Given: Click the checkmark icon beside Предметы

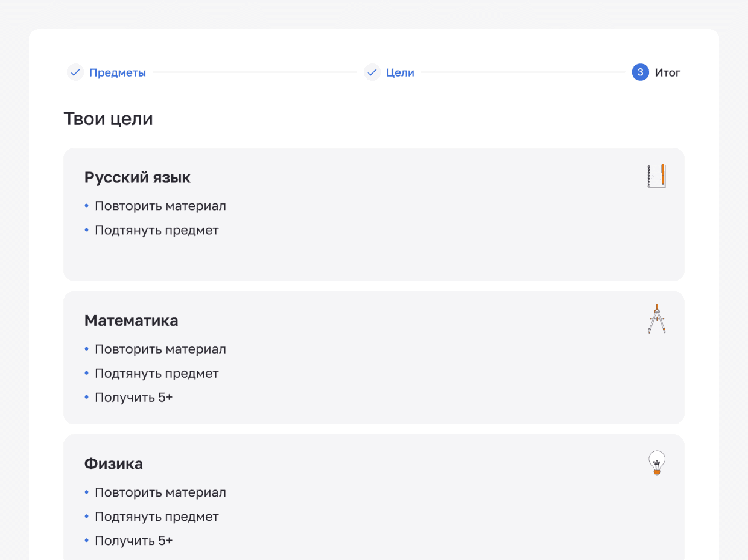Looking at the screenshot, I should coord(75,72).
